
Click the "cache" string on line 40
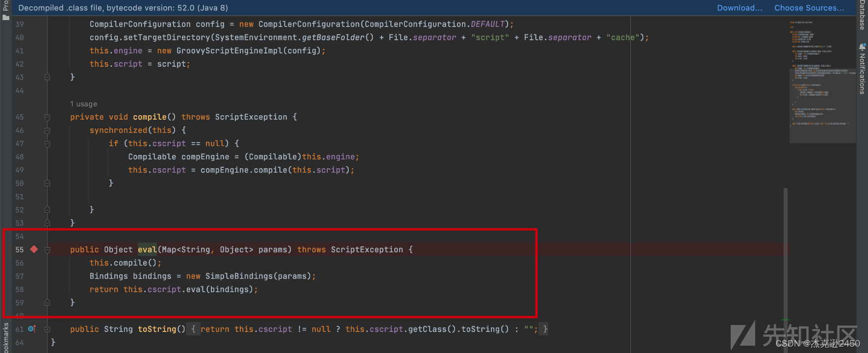click(623, 37)
